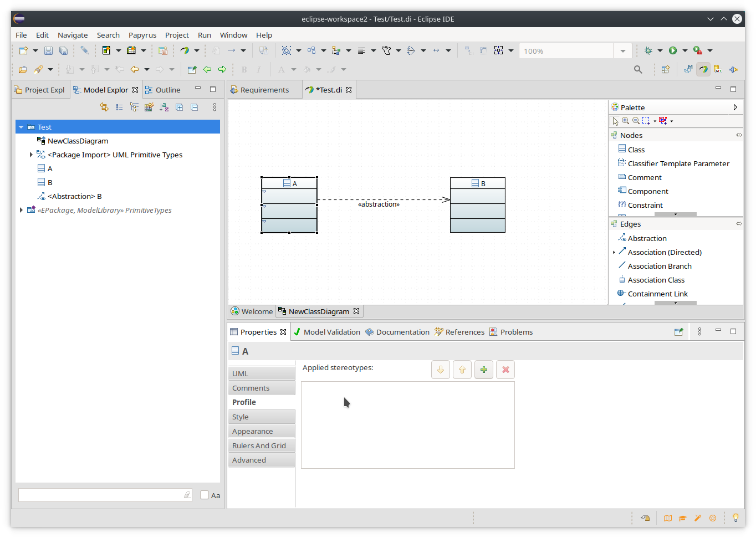This screenshot has width=756, height=538.
Task: Switch to the Welcome diagram tab
Action: 252,311
